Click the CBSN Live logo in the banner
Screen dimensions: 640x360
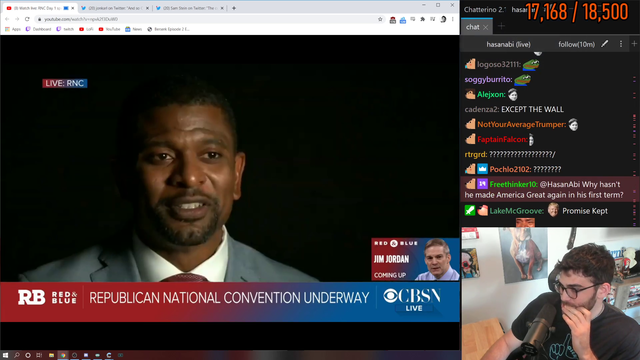click(412, 300)
